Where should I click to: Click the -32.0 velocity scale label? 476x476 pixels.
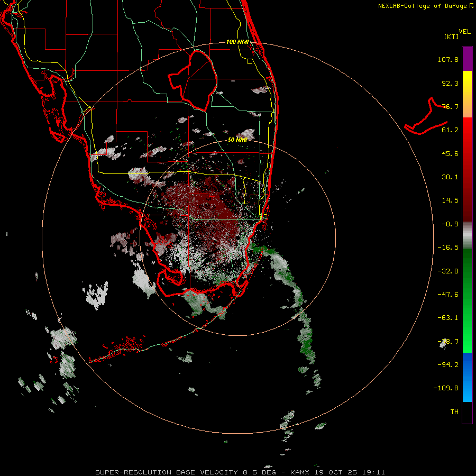448,271
